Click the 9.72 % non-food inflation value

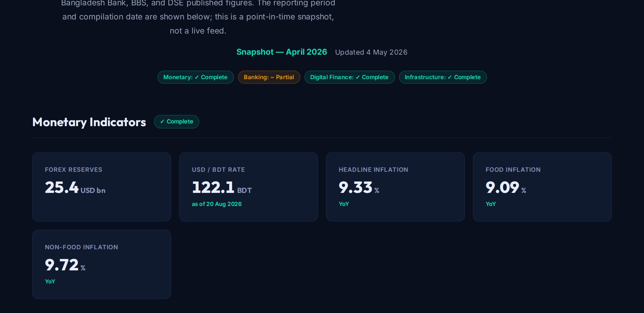click(65, 265)
